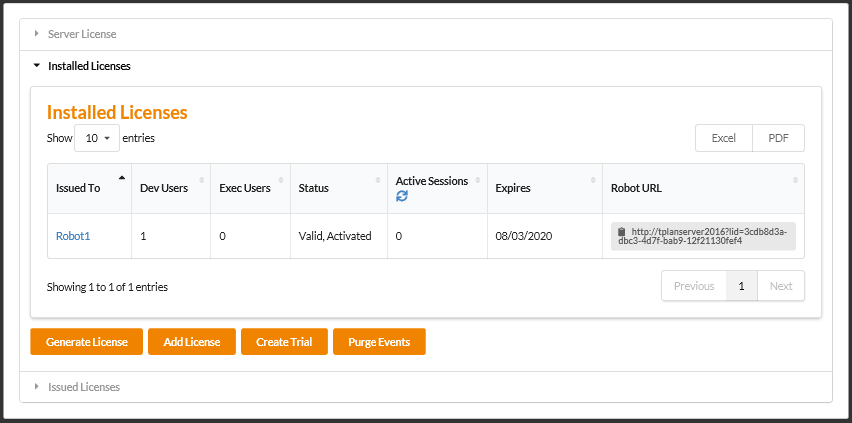Expand the Server License section

[82, 34]
